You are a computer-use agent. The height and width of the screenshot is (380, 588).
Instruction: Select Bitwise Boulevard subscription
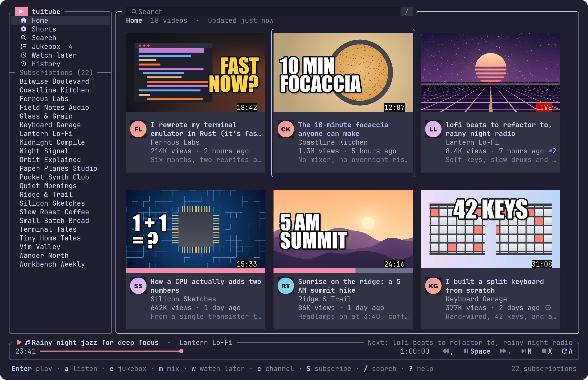pyautogui.click(x=54, y=81)
